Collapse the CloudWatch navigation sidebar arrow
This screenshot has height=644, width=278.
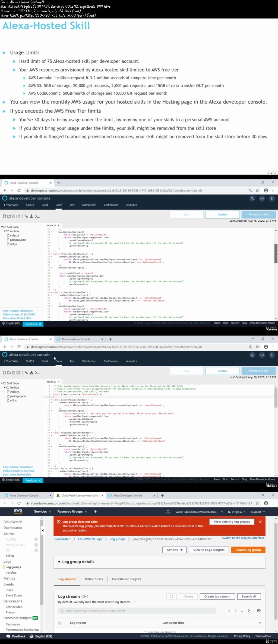pos(43,530)
